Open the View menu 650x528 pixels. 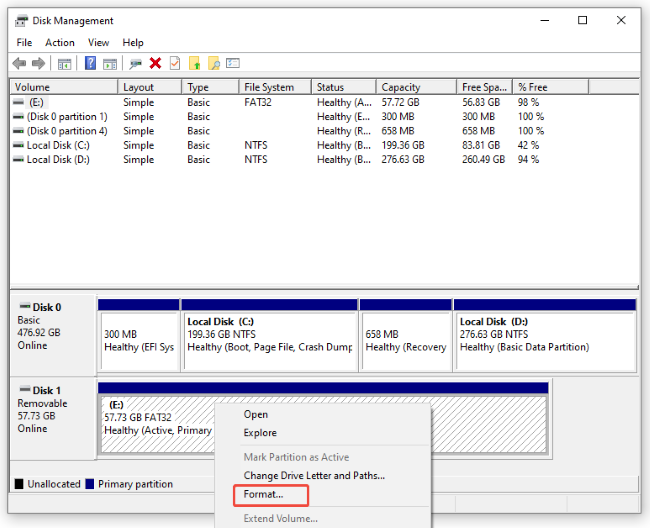coord(98,43)
